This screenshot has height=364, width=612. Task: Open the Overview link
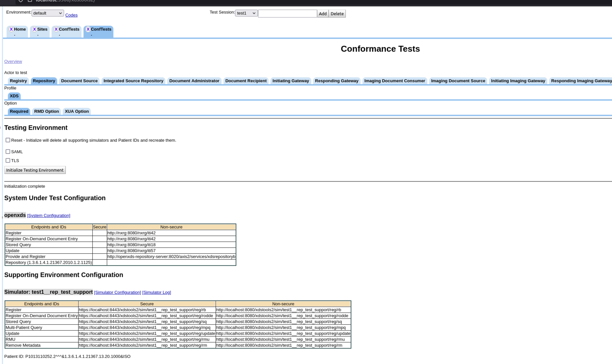point(13,61)
